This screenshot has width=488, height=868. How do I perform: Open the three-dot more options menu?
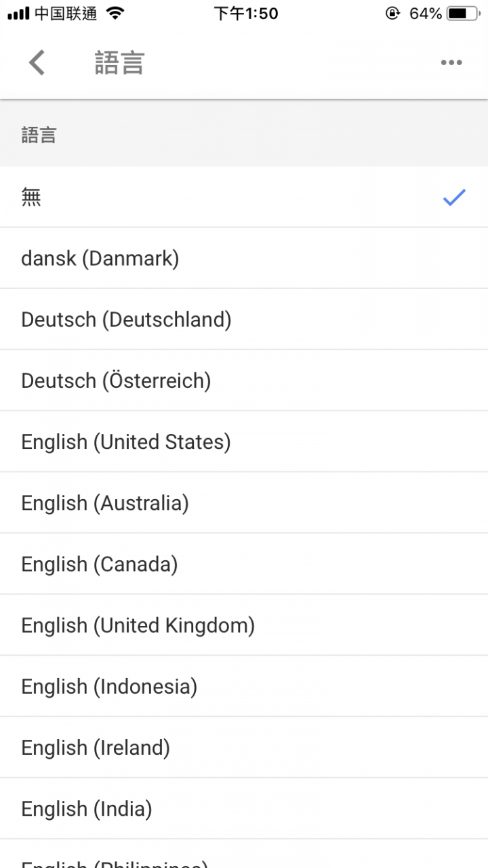coord(451,62)
